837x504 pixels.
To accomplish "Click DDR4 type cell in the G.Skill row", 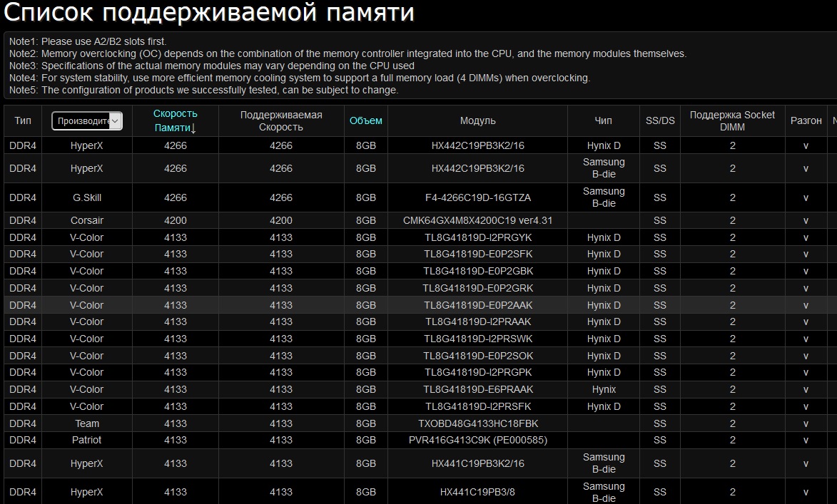I will [x=23, y=197].
